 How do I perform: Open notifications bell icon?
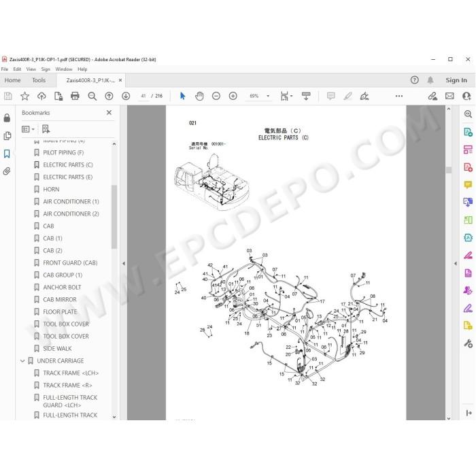(430, 80)
